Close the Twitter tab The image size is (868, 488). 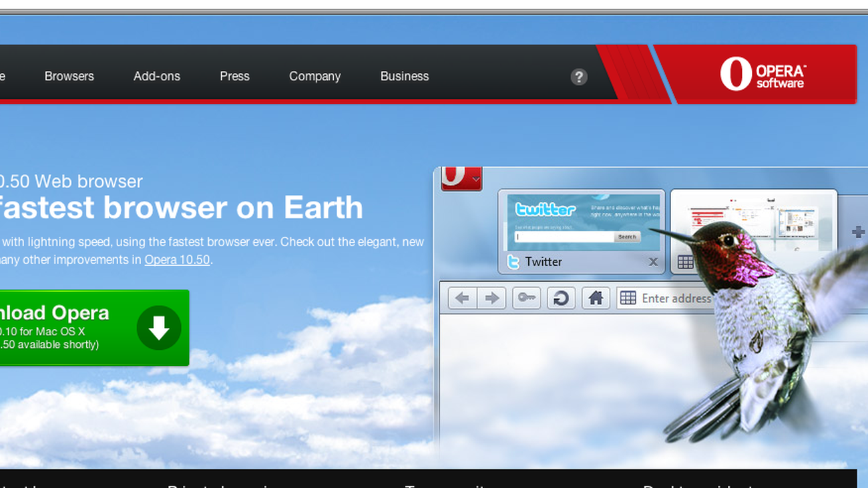point(653,262)
